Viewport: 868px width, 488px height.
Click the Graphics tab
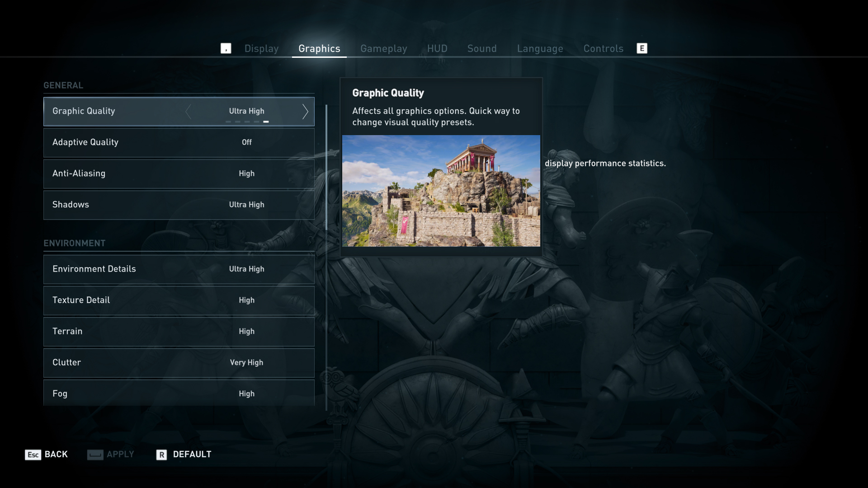(319, 48)
